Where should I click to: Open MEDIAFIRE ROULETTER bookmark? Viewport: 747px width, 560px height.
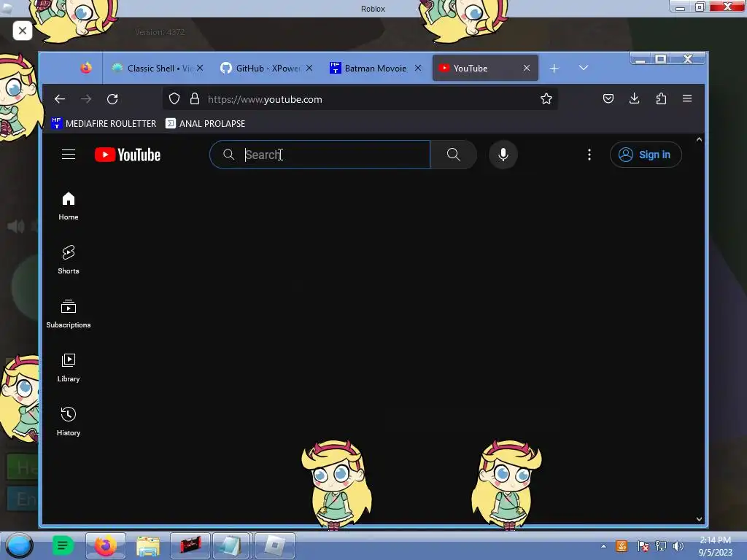(104, 123)
